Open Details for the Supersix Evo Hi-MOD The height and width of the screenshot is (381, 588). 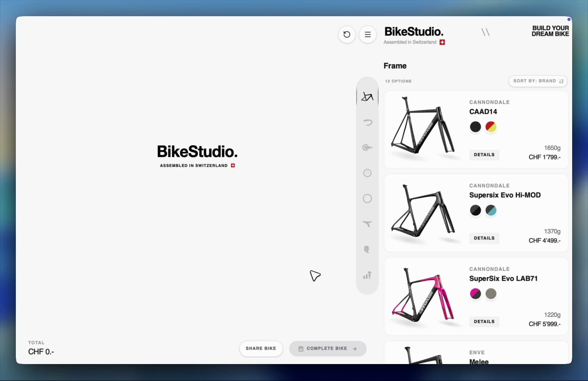click(x=484, y=238)
